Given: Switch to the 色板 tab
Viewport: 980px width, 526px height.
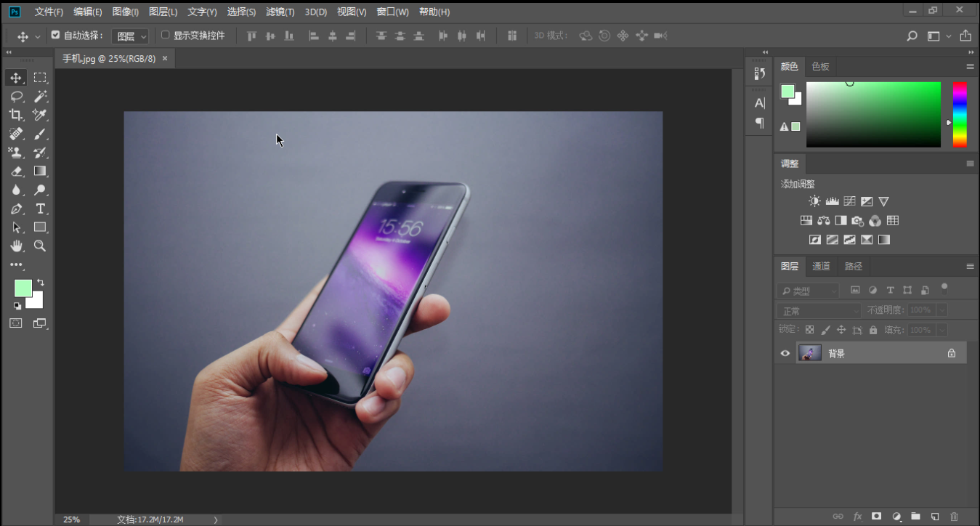Looking at the screenshot, I should (x=820, y=67).
